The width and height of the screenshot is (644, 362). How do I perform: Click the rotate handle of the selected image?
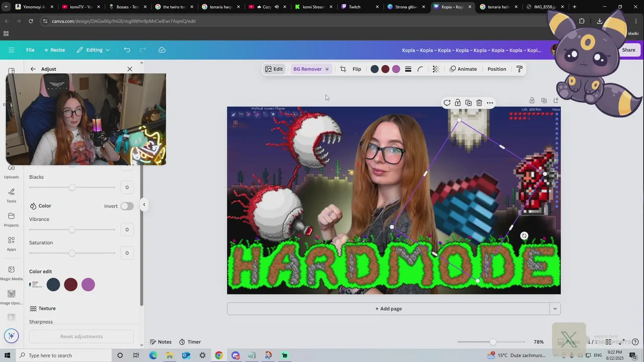pos(524,236)
